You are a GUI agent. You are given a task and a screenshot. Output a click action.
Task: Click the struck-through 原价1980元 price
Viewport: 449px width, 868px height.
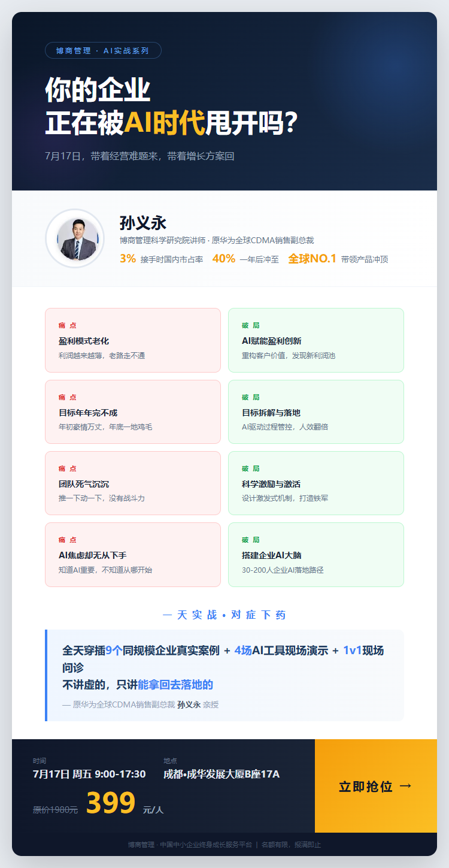click(x=55, y=809)
